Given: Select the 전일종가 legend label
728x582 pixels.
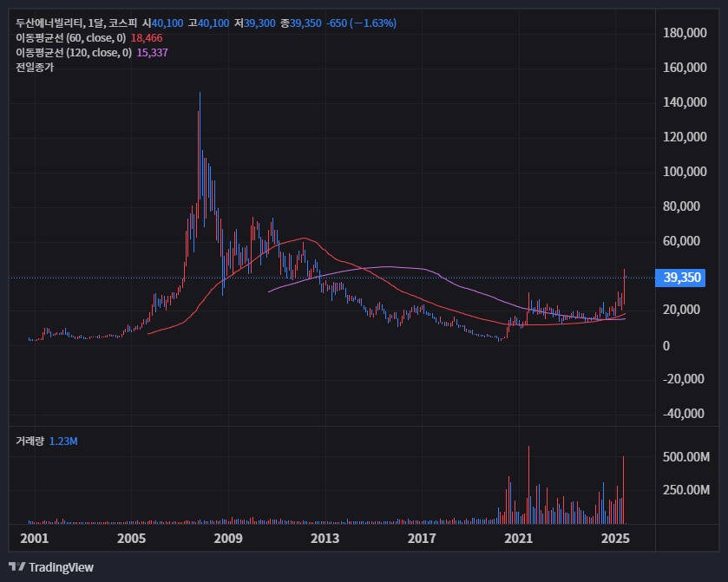Looking at the screenshot, I should 35,68.
